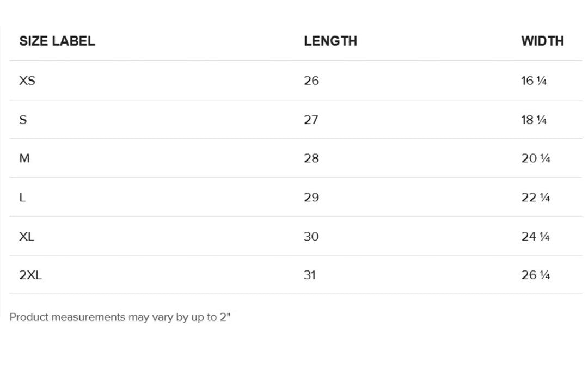Screen dimensions: 588x370
Task: Select the L size row label
Action: coord(22,198)
